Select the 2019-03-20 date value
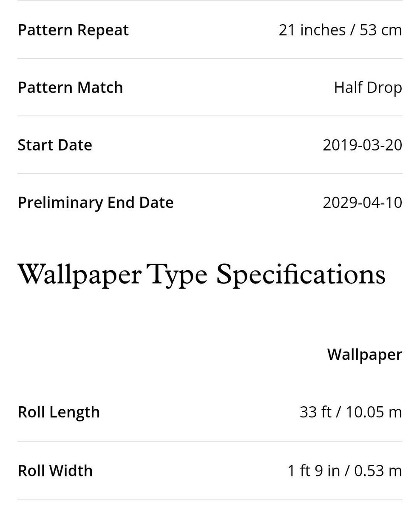420x510 pixels. (362, 145)
